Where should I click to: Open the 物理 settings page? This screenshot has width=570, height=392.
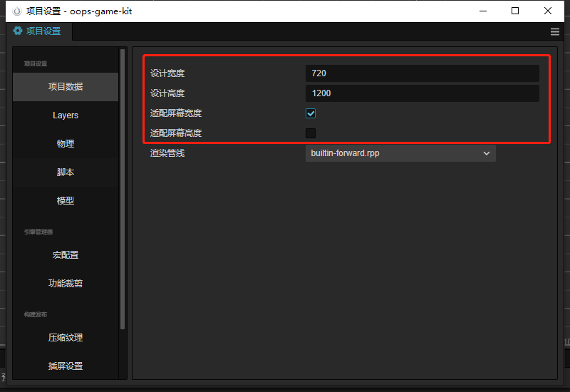pyautogui.click(x=66, y=144)
